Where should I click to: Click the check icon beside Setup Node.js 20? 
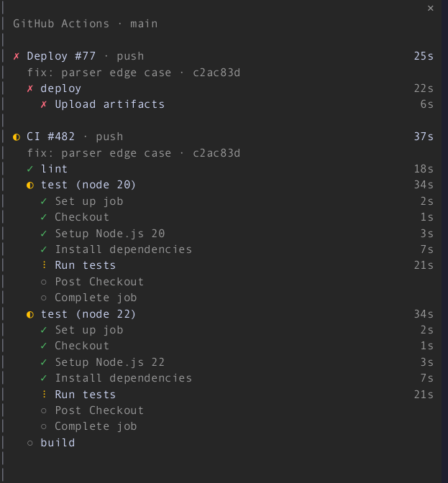click(x=44, y=234)
